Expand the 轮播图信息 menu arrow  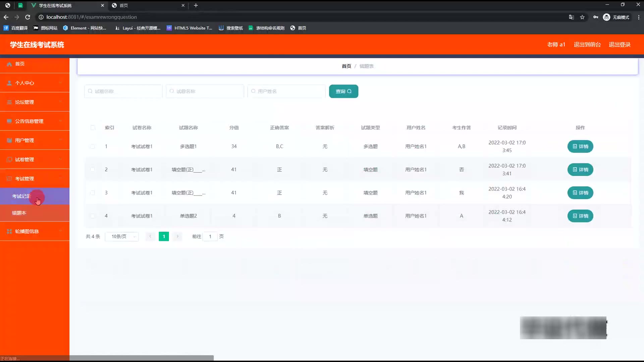pyautogui.click(x=60, y=231)
